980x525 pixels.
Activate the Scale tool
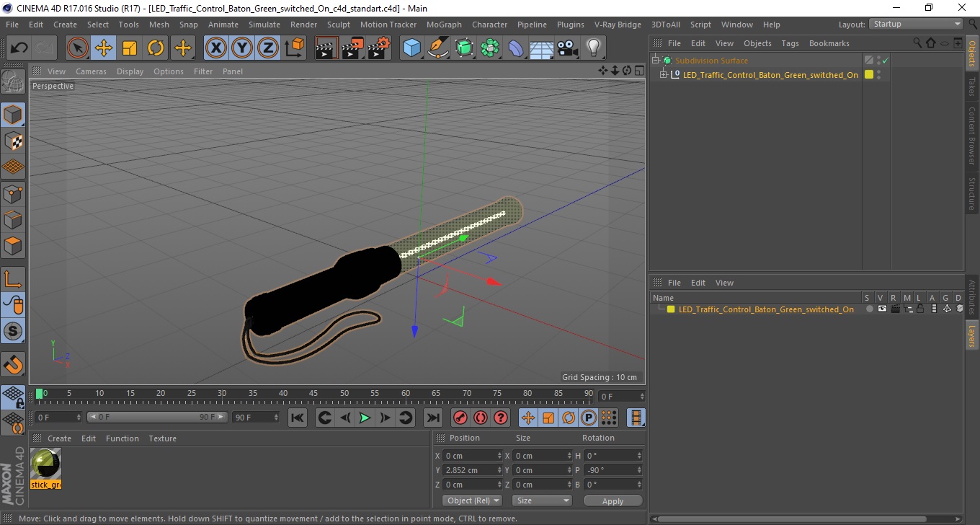130,48
